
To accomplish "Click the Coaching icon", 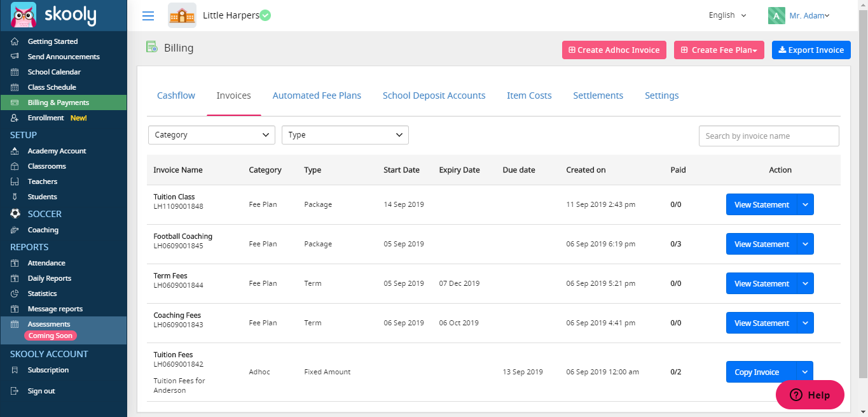I will tap(15, 230).
